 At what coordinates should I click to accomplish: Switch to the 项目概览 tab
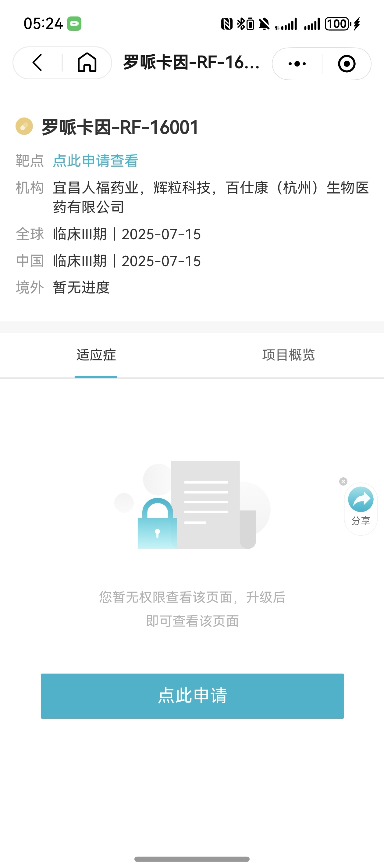tap(288, 355)
